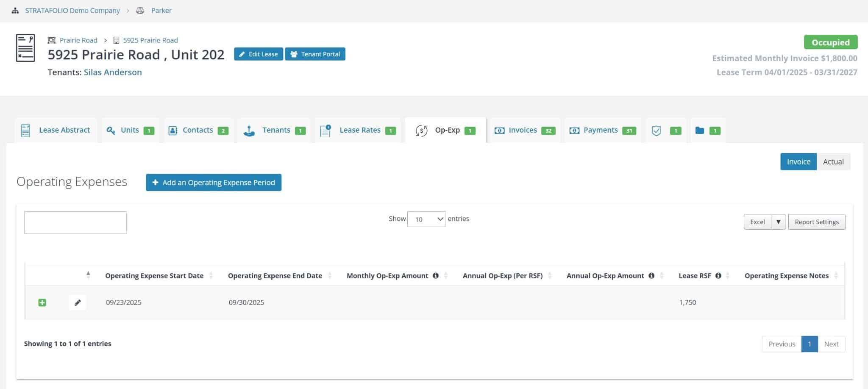Click info icon beside Annual Op-Exp Amount

coord(651,276)
